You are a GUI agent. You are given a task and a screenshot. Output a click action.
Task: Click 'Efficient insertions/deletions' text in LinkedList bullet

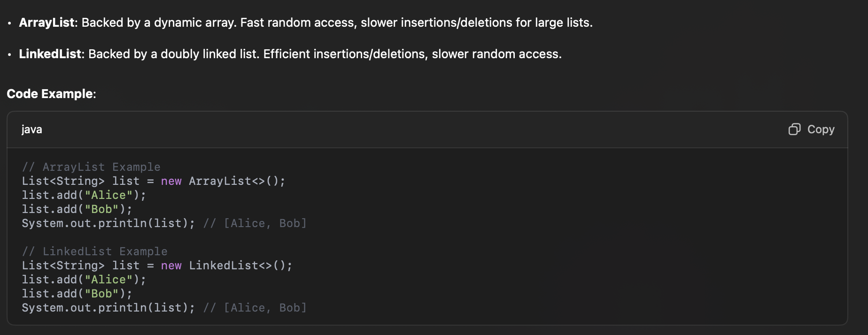345,54
